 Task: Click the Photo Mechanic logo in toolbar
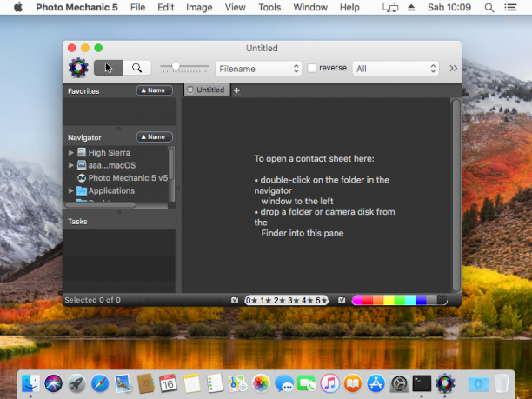78,68
